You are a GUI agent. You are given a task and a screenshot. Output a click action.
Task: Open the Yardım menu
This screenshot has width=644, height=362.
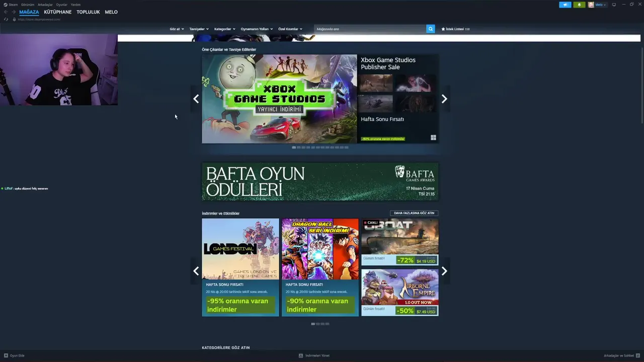pyautogui.click(x=75, y=5)
